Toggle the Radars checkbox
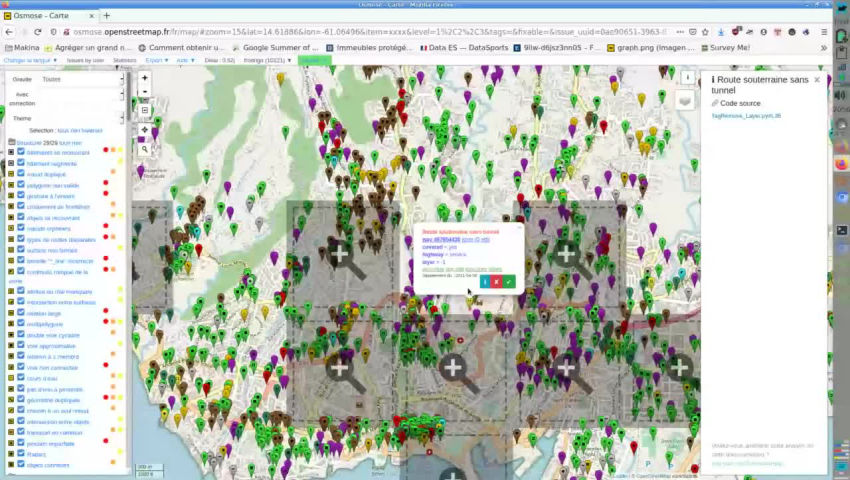850x480 pixels. [21, 454]
